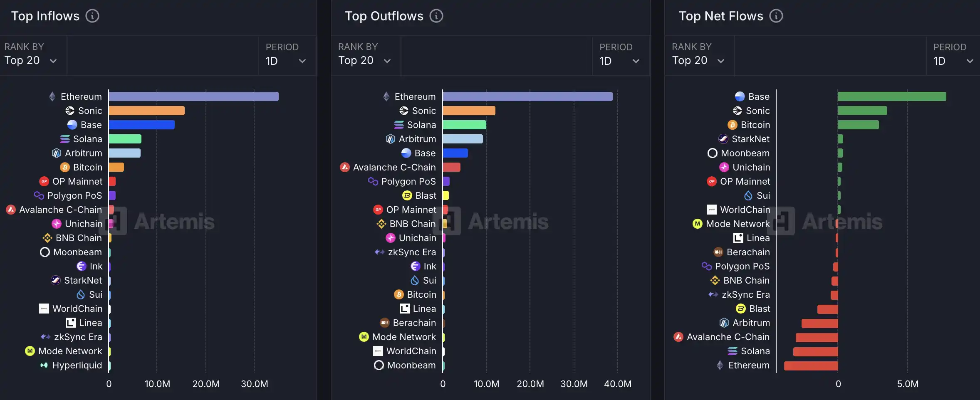The width and height of the screenshot is (980, 400).
Task: Click Sonic orange bar in Top Inflows
Action: [x=147, y=111]
